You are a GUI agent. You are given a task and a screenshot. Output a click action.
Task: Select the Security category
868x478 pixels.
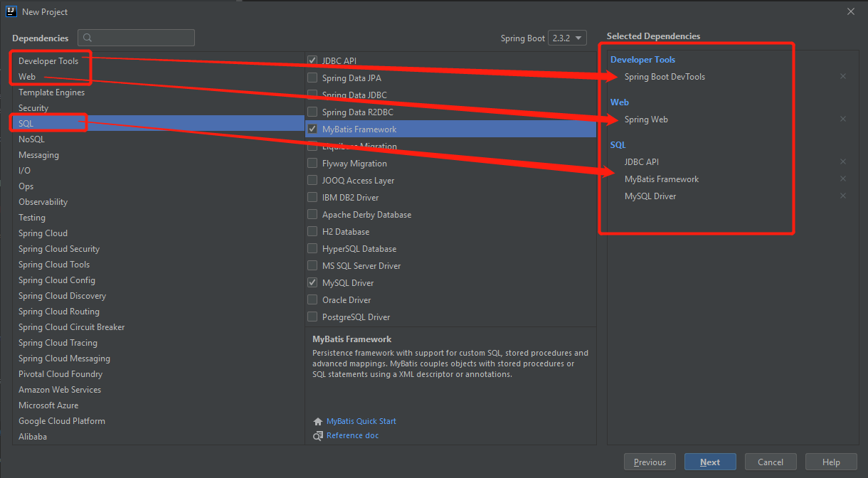tap(158, 108)
